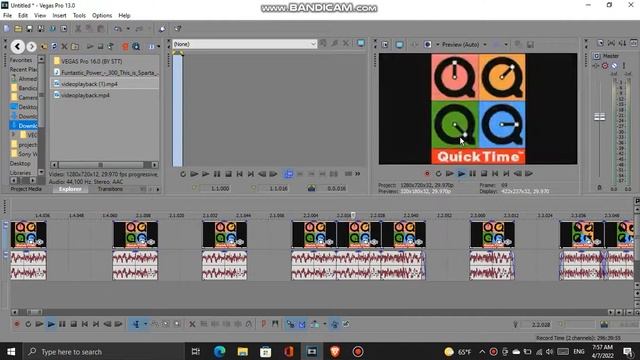The image size is (640, 360).
Task: Open Microsoft Edge from taskbar
Action: point(220,351)
